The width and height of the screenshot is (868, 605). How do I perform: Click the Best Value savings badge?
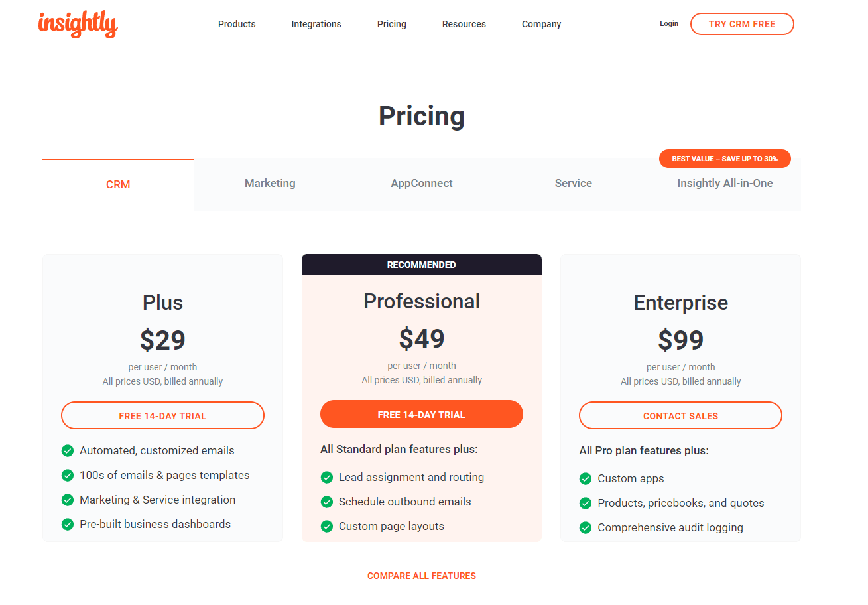[x=725, y=159]
